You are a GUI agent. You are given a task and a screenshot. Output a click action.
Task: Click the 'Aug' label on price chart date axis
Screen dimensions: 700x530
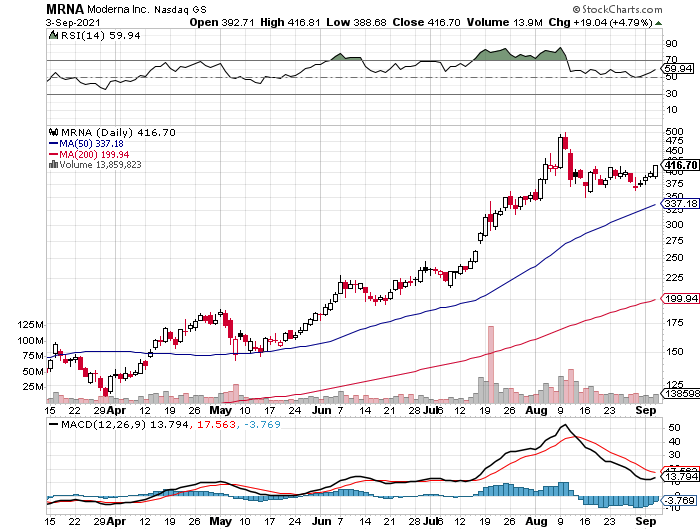coord(536,410)
